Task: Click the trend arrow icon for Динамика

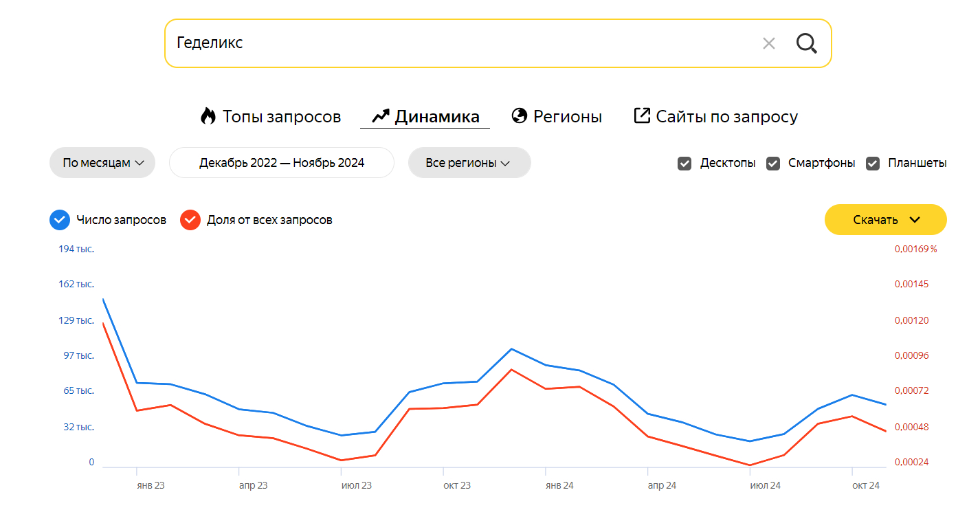Action: (x=381, y=116)
